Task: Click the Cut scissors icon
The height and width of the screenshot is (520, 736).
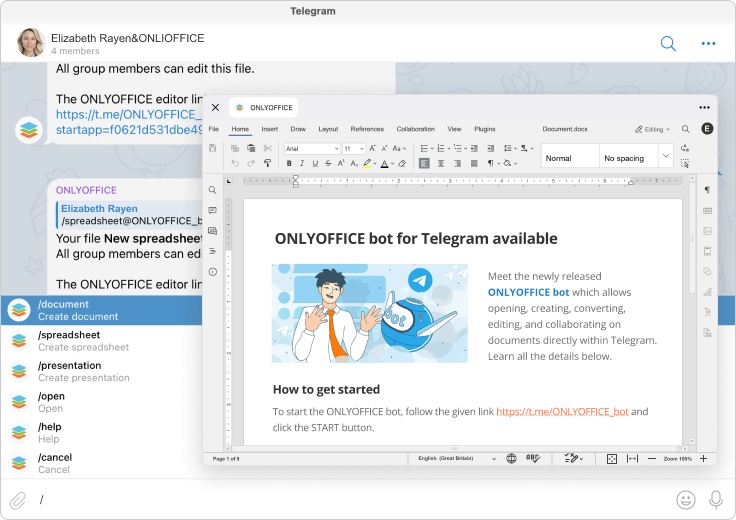Action: [x=268, y=148]
